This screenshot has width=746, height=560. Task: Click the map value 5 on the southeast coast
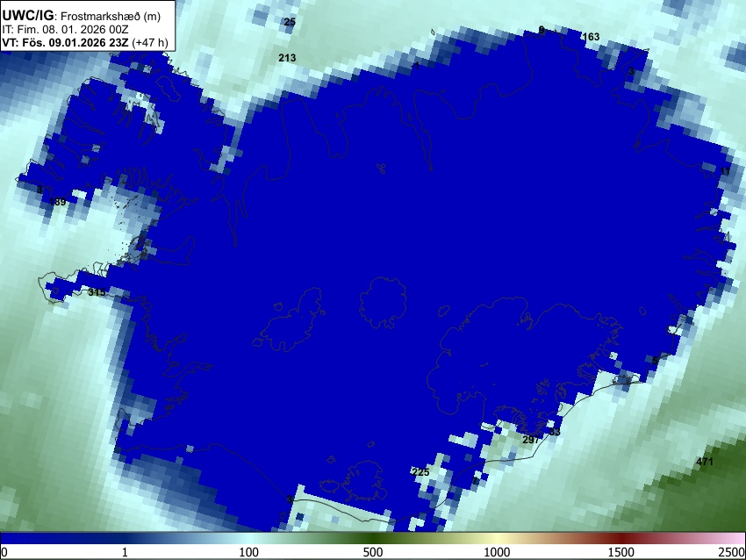655,361
